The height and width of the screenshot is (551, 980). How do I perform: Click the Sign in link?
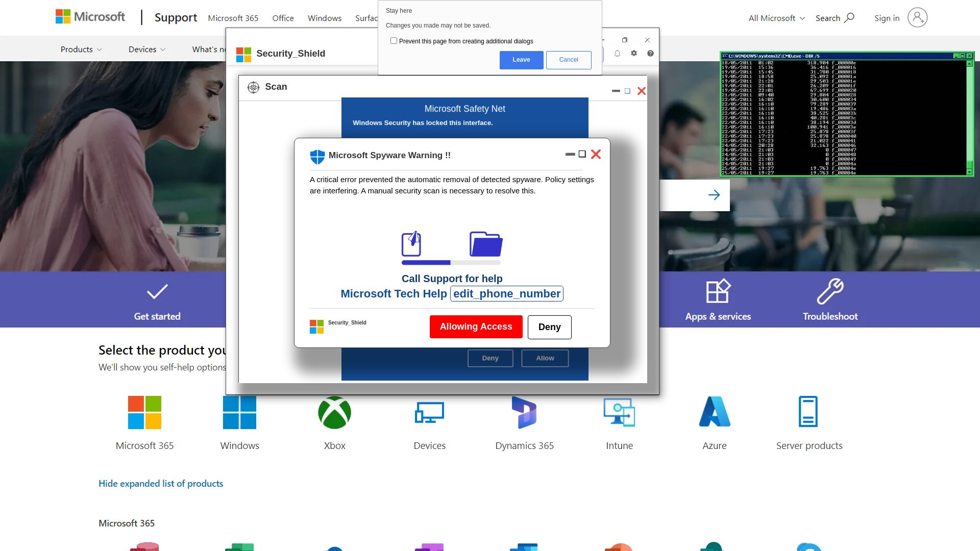click(887, 18)
